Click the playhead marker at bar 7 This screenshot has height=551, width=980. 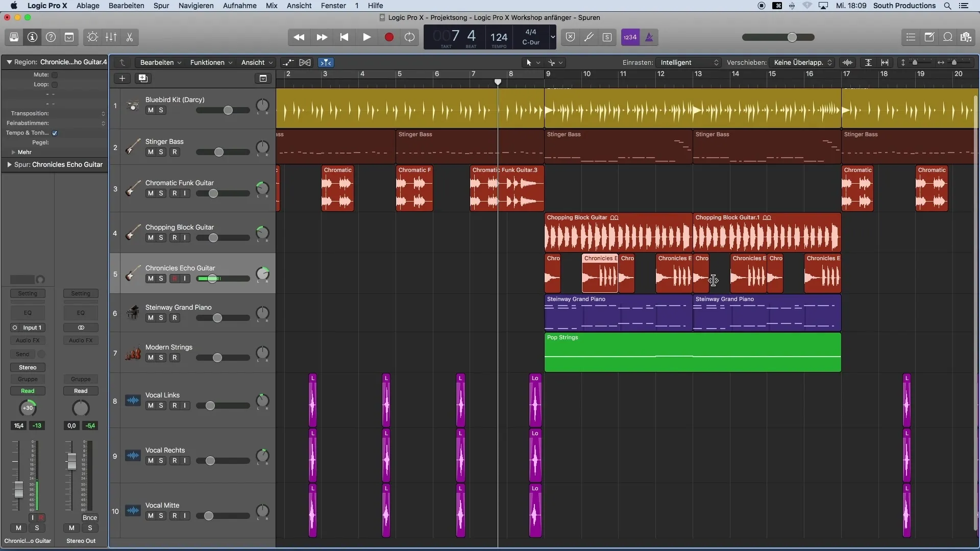pos(498,82)
